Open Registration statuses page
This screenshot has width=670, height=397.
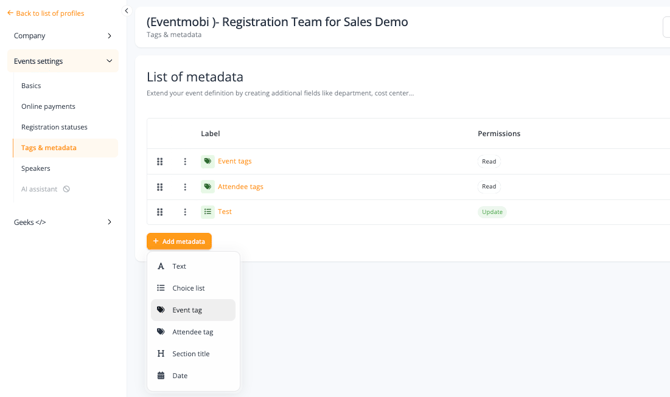(x=54, y=127)
